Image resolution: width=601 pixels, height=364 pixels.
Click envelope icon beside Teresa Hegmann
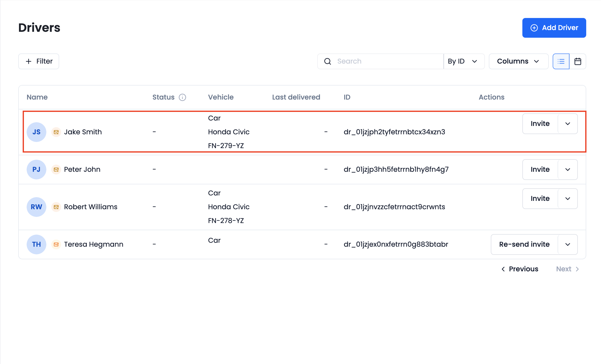click(x=56, y=244)
